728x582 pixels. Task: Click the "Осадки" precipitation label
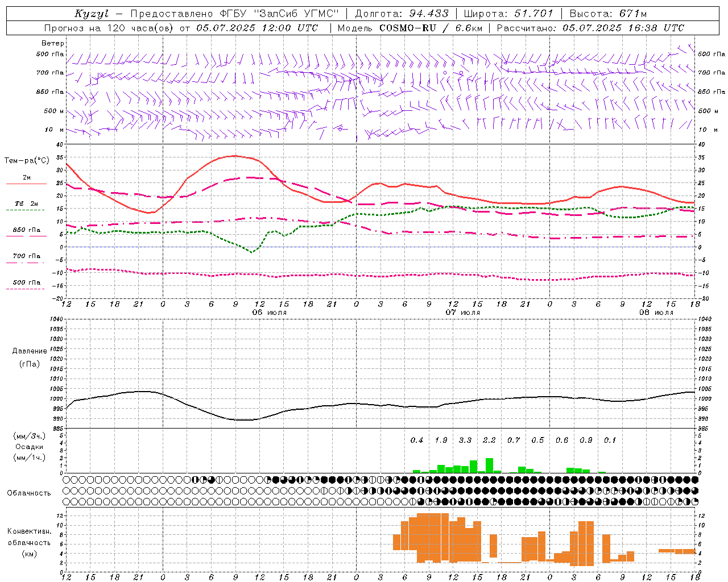(x=29, y=447)
